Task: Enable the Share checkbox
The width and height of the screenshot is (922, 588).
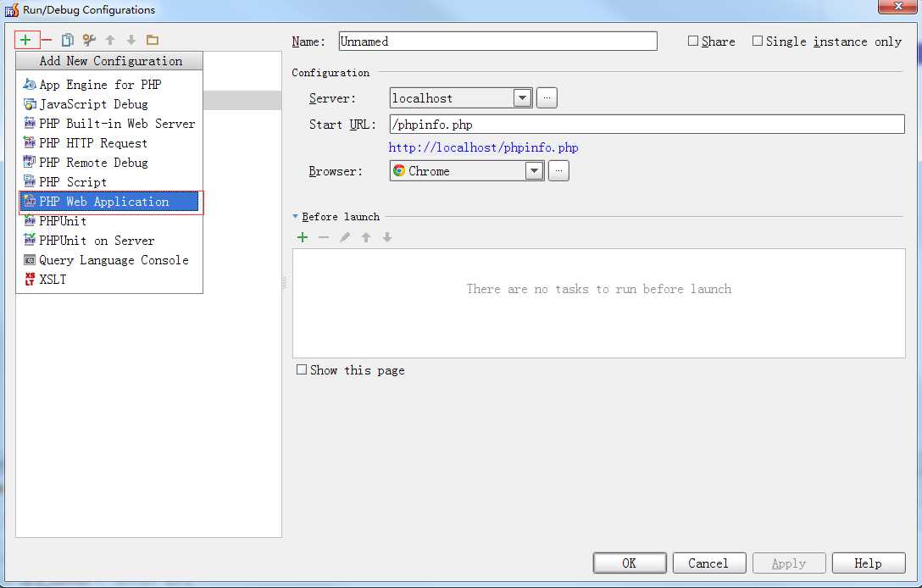Action: pyautogui.click(x=693, y=42)
